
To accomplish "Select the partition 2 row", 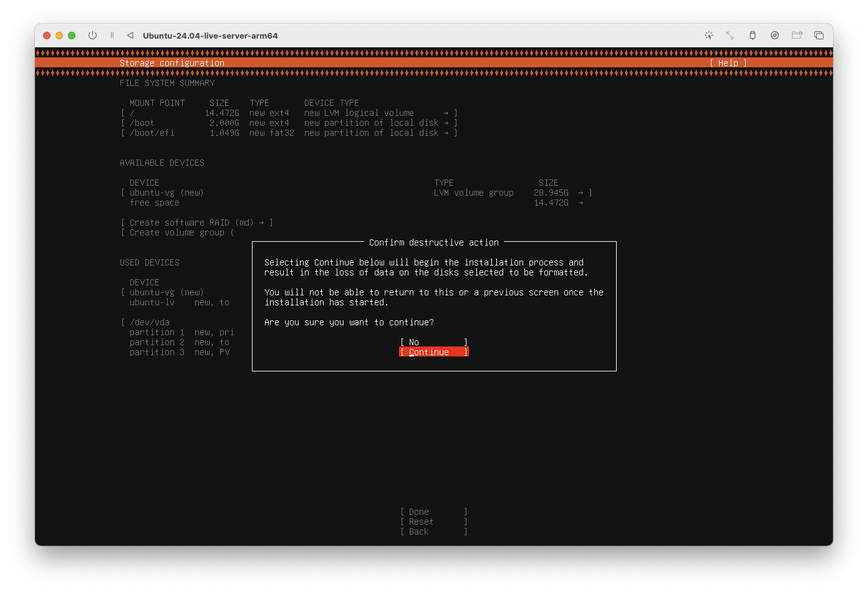I will (180, 342).
